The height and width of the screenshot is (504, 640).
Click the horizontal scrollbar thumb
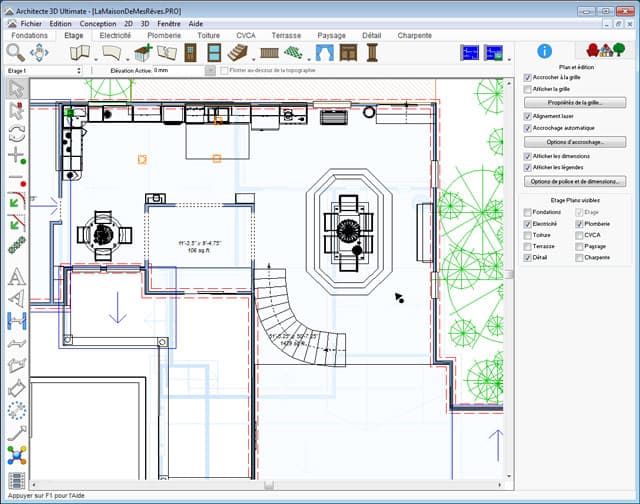pyautogui.click(x=269, y=485)
